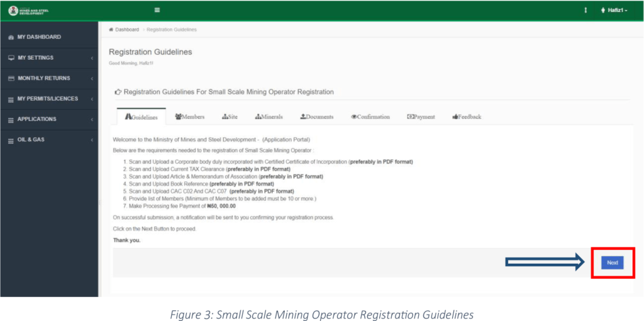Switch to the Documents tab
This screenshot has width=644, height=321.
point(316,116)
